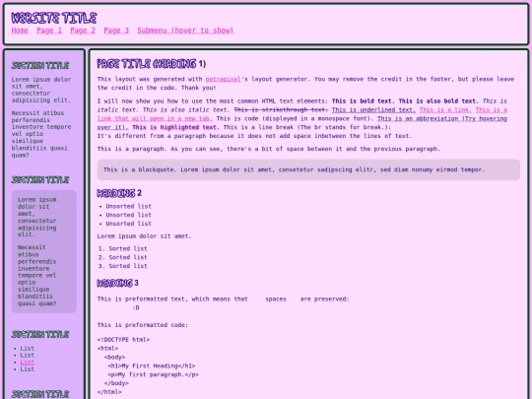Click Section Title above the List bullets
The image size is (532, 399).
(x=40, y=335)
